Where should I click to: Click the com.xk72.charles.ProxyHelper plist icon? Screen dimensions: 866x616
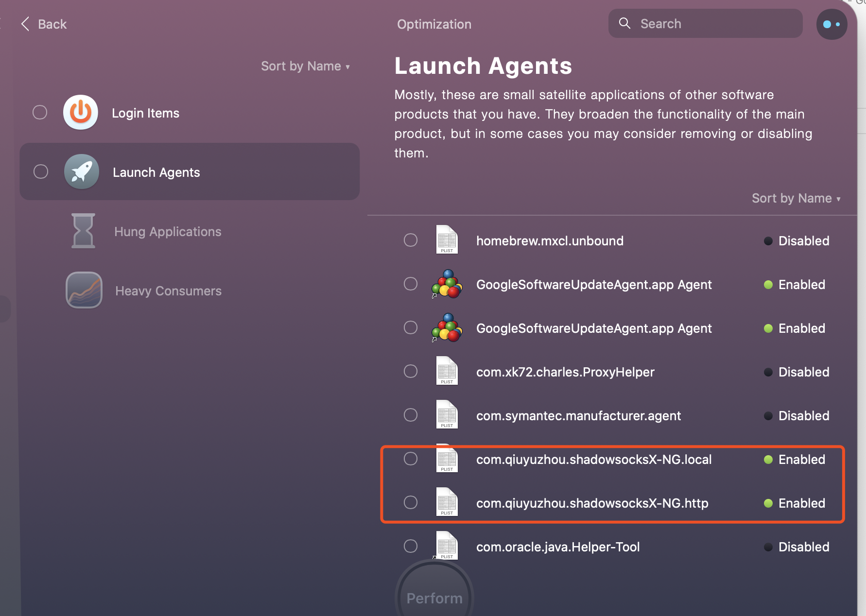pyautogui.click(x=447, y=371)
